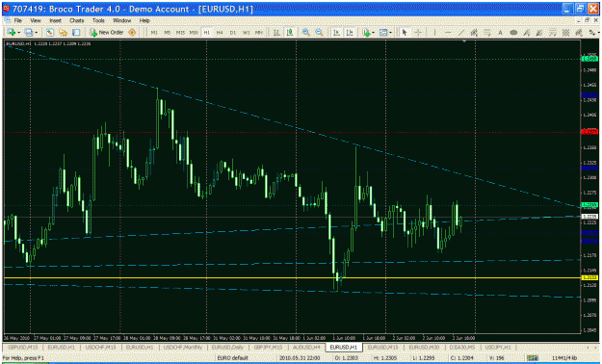This screenshot has width=602, height=364.
Task: Open the View menu
Action: pos(36,20)
